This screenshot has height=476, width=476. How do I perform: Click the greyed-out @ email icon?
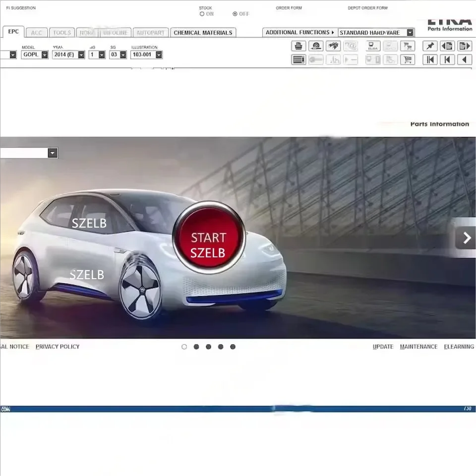pos(351,46)
